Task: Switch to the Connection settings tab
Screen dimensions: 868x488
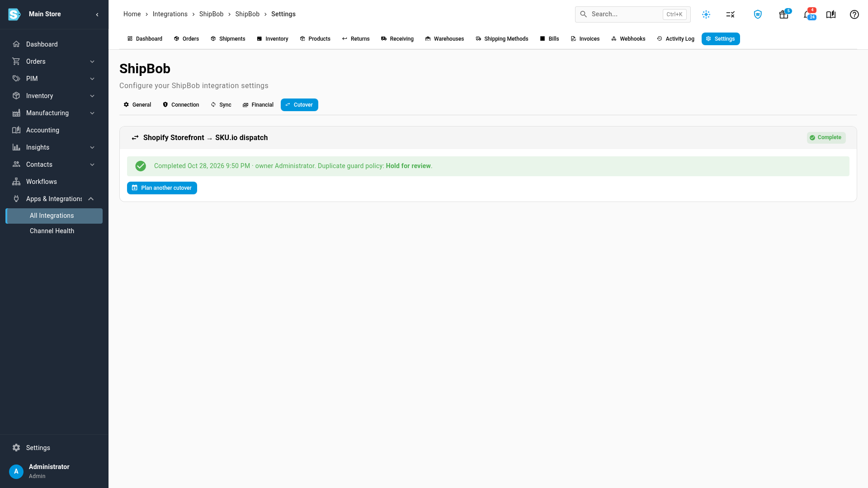Action: pyautogui.click(x=181, y=105)
